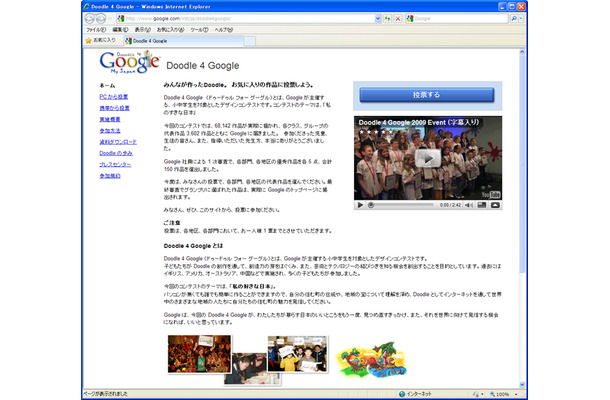
Task: Open the search provider dropdown arrow
Action: tap(521, 18)
